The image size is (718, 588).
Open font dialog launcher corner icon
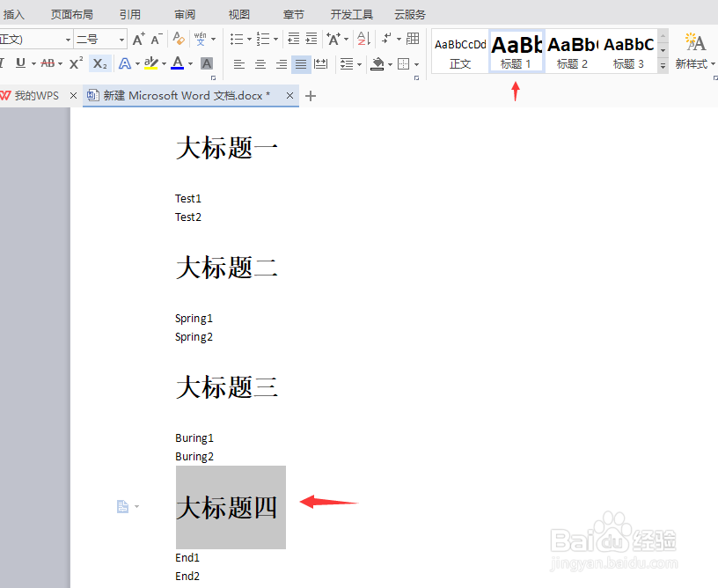213,77
